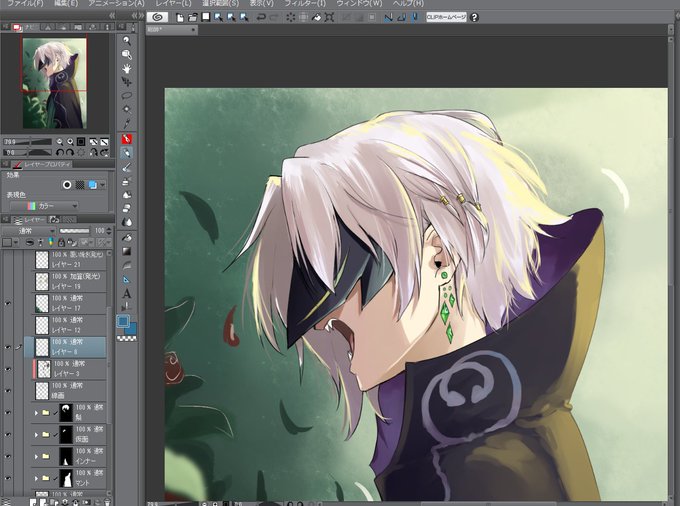
Task: Select the Ruler triangle tool
Action: point(127,279)
